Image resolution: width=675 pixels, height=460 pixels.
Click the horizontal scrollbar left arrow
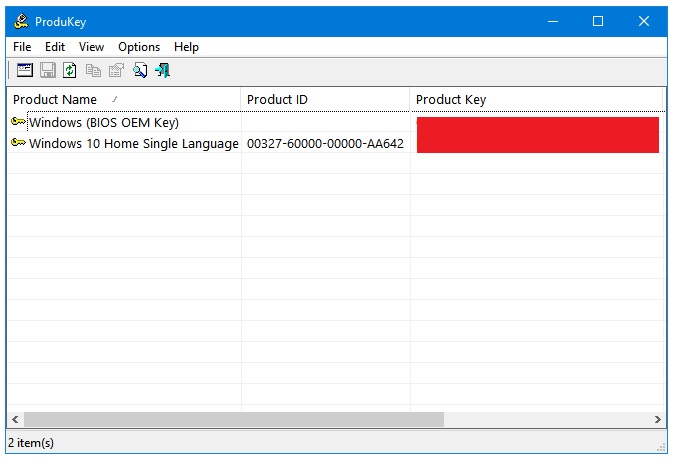tap(15, 419)
